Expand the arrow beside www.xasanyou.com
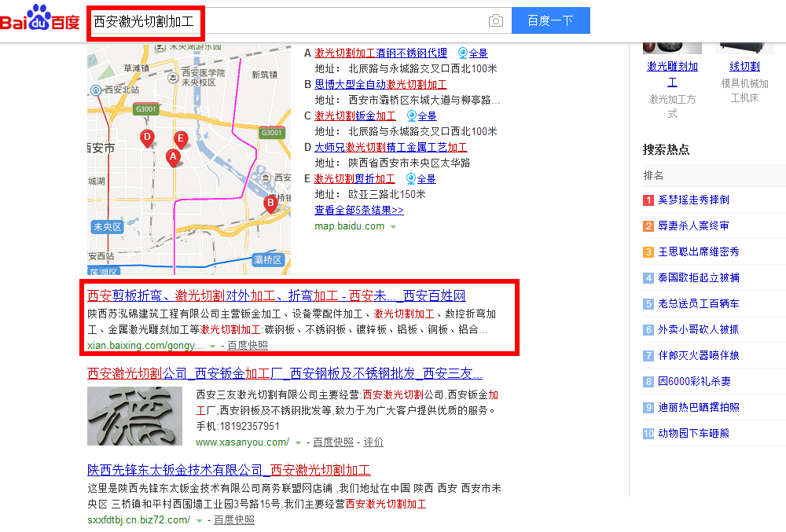The height and width of the screenshot is (532, 786). tap(298, 443)
